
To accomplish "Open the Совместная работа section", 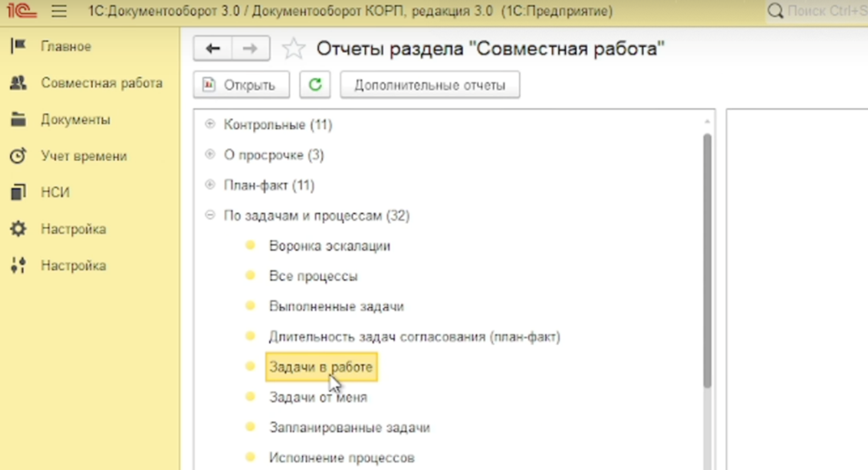I will pyautogui.click(x=102, y=83).
